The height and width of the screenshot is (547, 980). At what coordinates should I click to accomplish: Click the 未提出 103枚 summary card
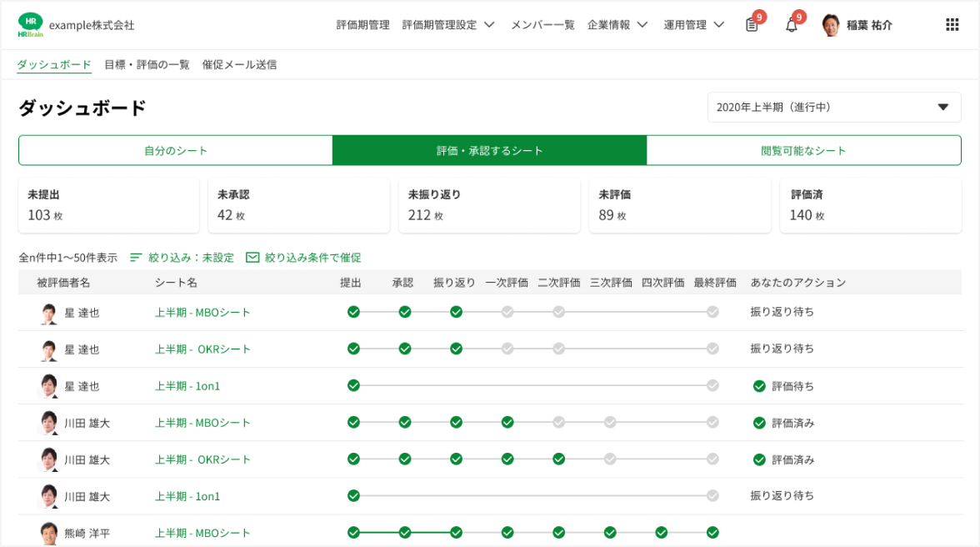coord(108,206)
